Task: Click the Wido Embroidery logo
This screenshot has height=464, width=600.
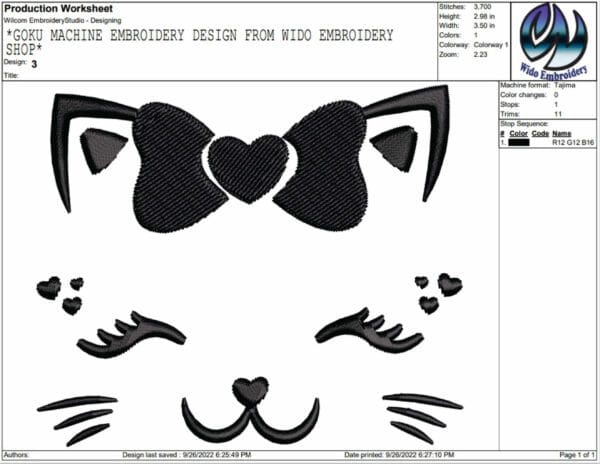Action: pyautogui.click(x=554, y=41)
